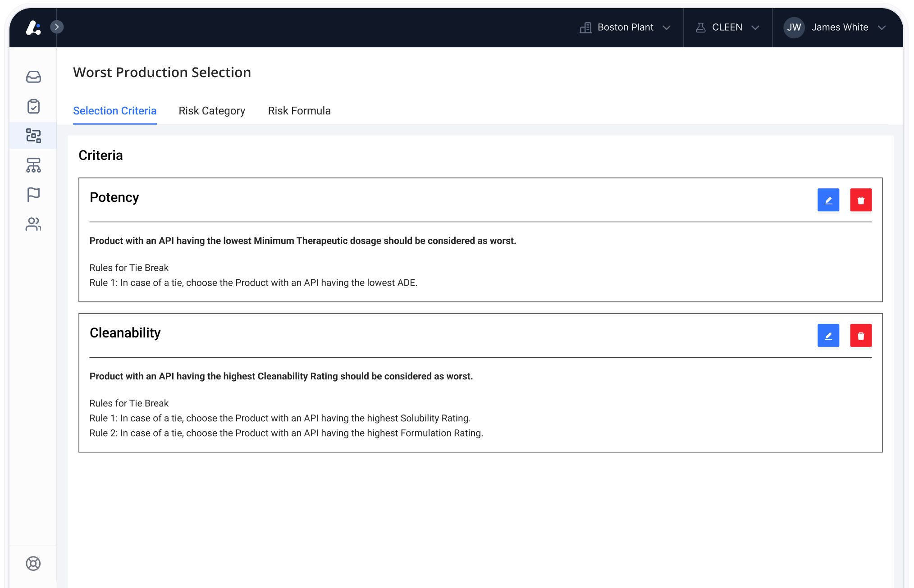
Task: Select the Selection Criteria tab
Action: coord(115,111)
